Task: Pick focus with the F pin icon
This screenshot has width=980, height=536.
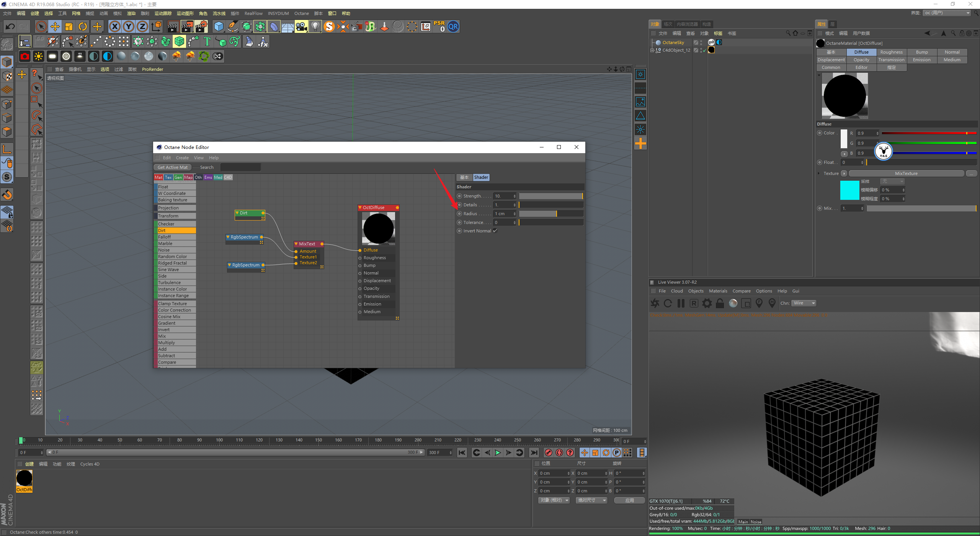Action: (x=759, y=303)
